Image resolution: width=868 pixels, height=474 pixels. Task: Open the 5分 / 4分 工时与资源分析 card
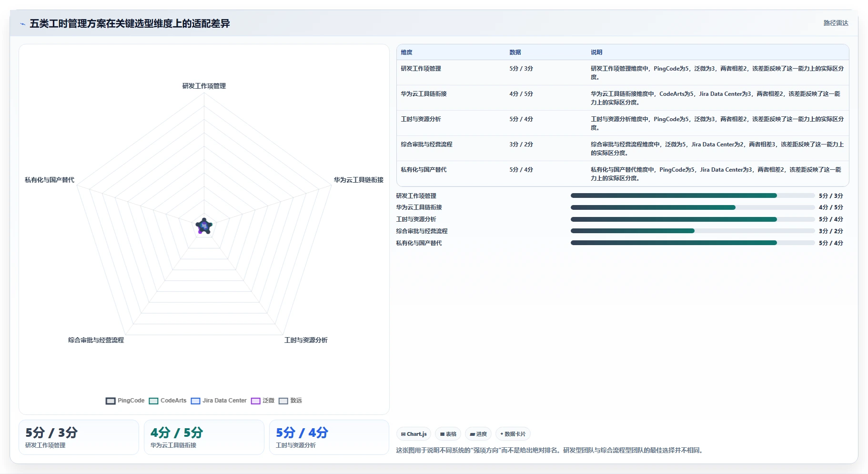(x=329, y=437)
